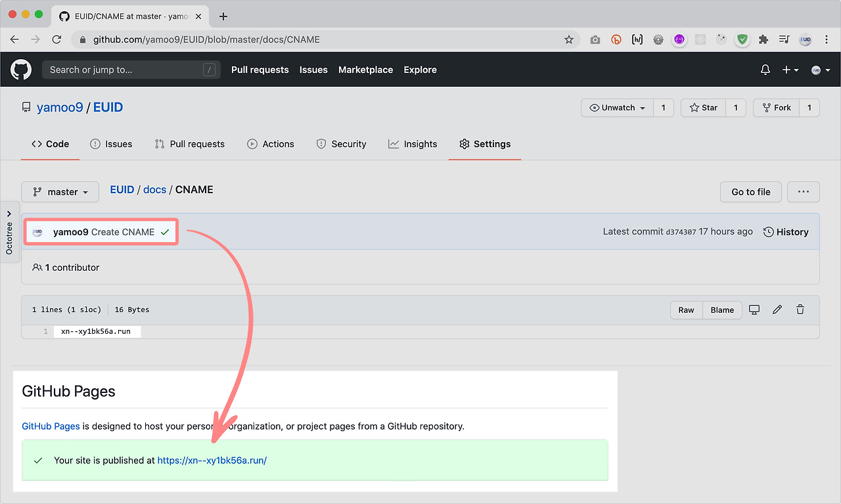Focus the Search or jump to field
Image resolution: width=841 pixels, height=504 pixels.
(x=130, y=70)
